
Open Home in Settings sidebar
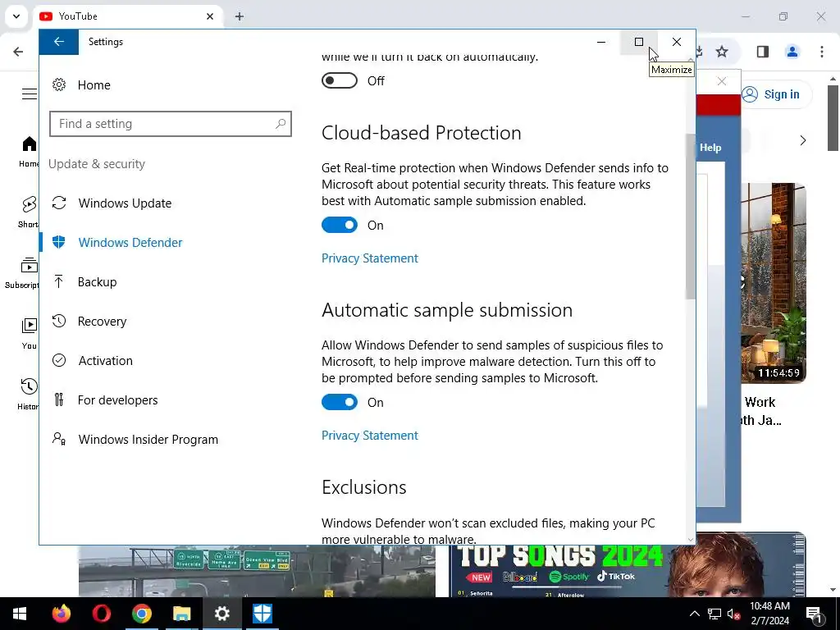click(x=94, y=84)
